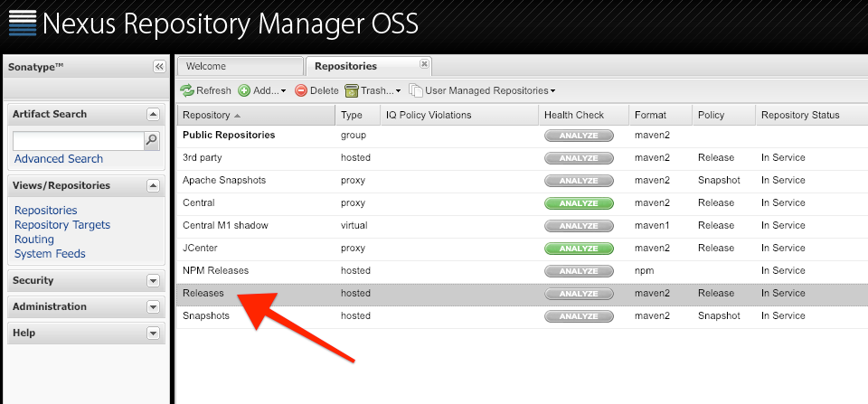The width and height of the screenshot is (868, 404).
Task: Click ANALYZE for Snapshots repository
Action: click(579, 316)
